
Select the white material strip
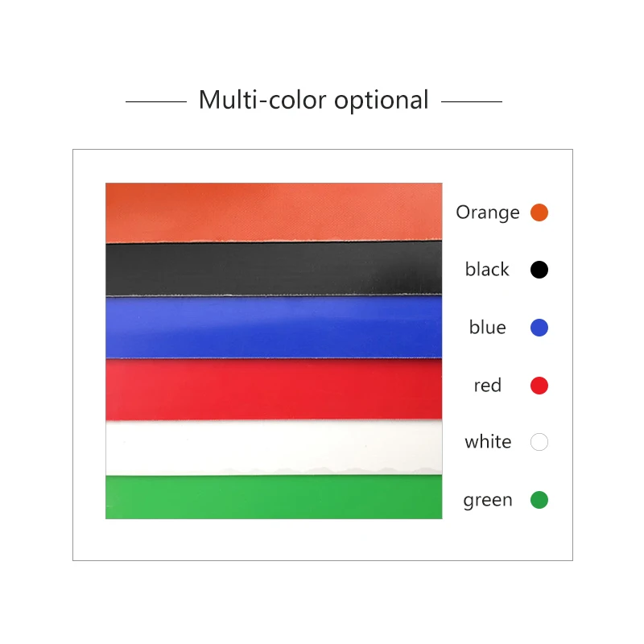(274, 447)
